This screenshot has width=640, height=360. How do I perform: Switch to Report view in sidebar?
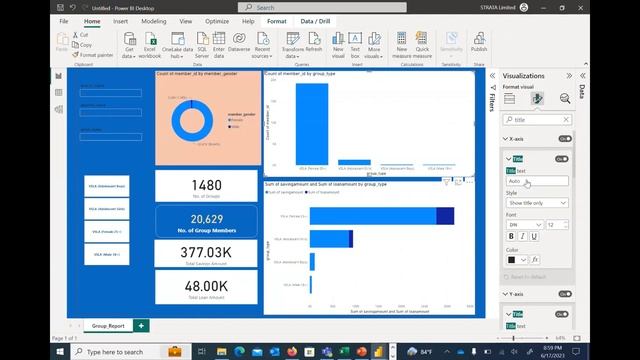coord(59,76)
